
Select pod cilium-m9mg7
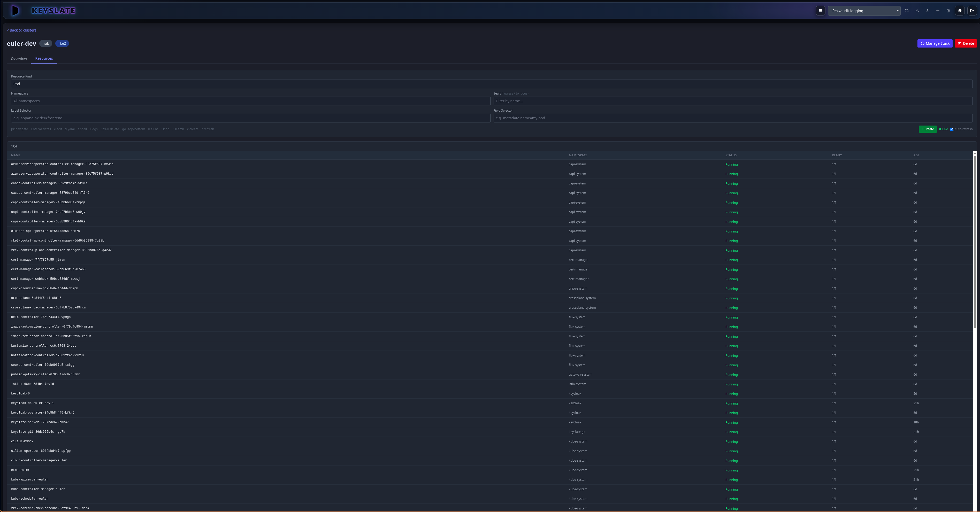tap(490, 441)
